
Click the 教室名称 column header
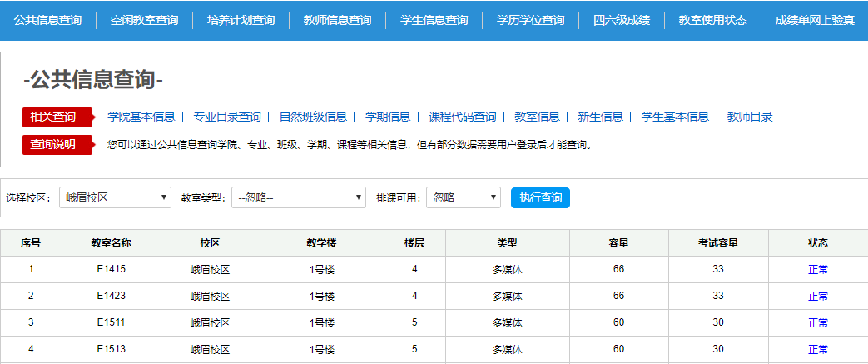tap(111, 243)
